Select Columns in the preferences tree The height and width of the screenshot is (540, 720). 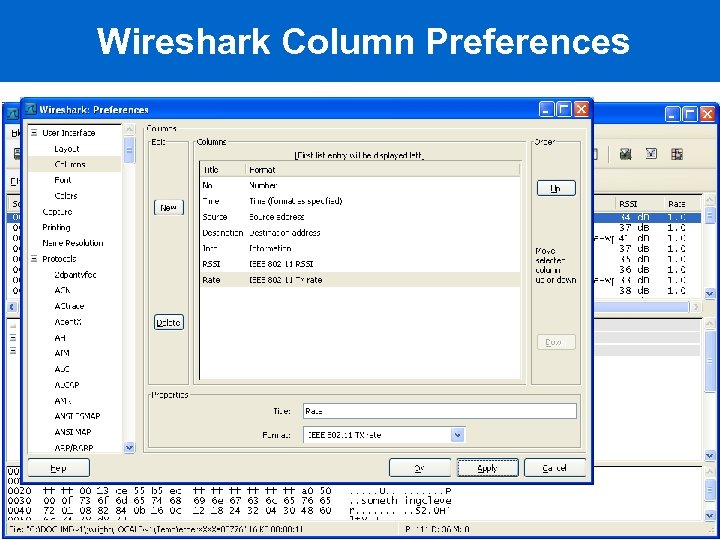pyautogui.click(x=70, y=164)
